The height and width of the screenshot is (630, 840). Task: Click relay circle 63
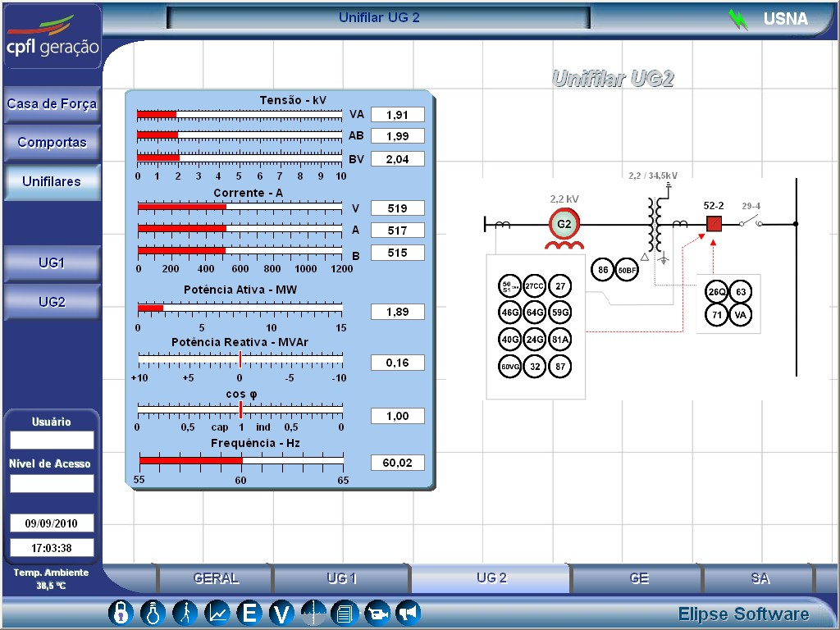(741, 292)
